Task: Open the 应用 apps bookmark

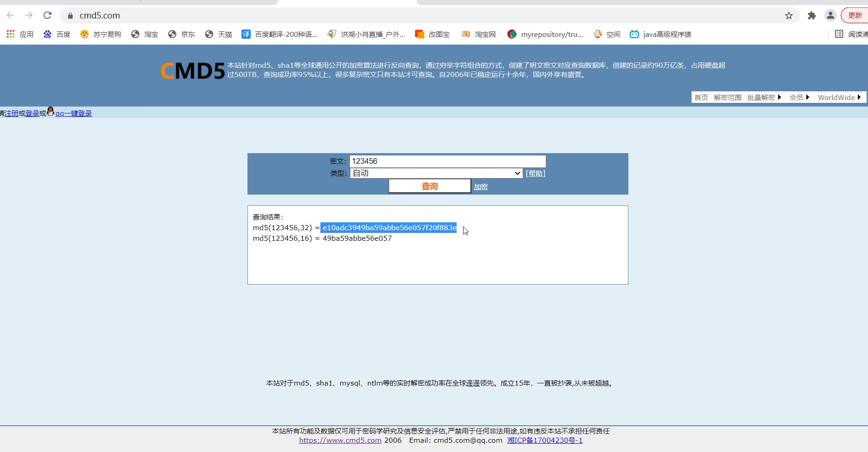Action: 20,34
